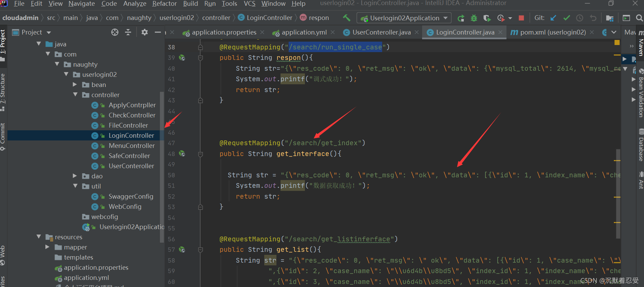Open the project structure icon
This screenshot has width=644, height=287.
point(609,18)
